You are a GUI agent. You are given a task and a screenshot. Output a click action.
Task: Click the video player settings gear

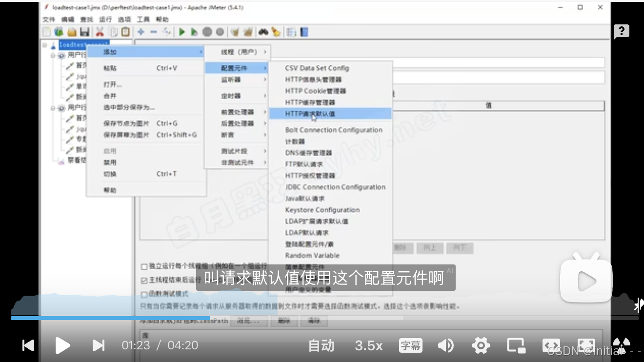(481, 345)
